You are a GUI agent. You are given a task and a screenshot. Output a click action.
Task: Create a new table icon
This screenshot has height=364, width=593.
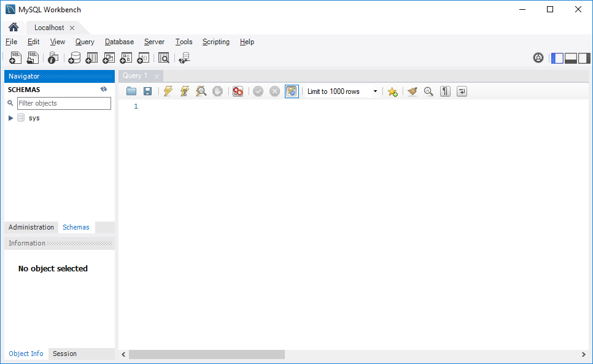(x=91, y=58)
